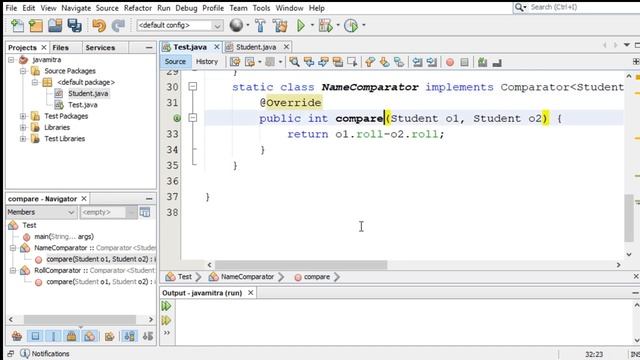Collapse the Source Packages node

[x=23, y=71]
